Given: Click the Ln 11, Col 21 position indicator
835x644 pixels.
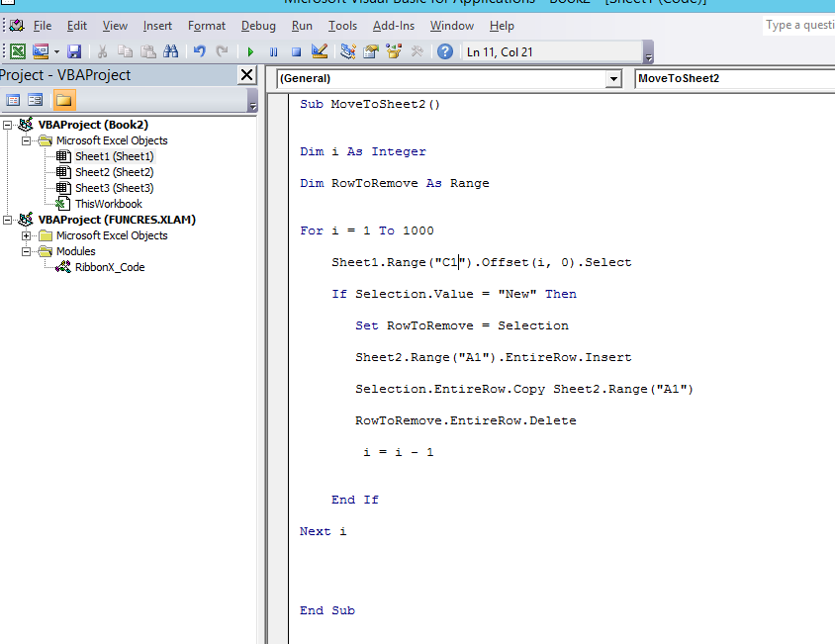Looking at the screenshot, I should [x=500, y=52].
